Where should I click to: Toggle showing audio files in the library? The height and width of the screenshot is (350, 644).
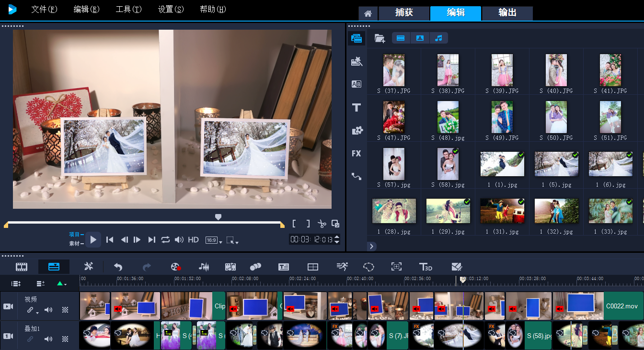438,38
